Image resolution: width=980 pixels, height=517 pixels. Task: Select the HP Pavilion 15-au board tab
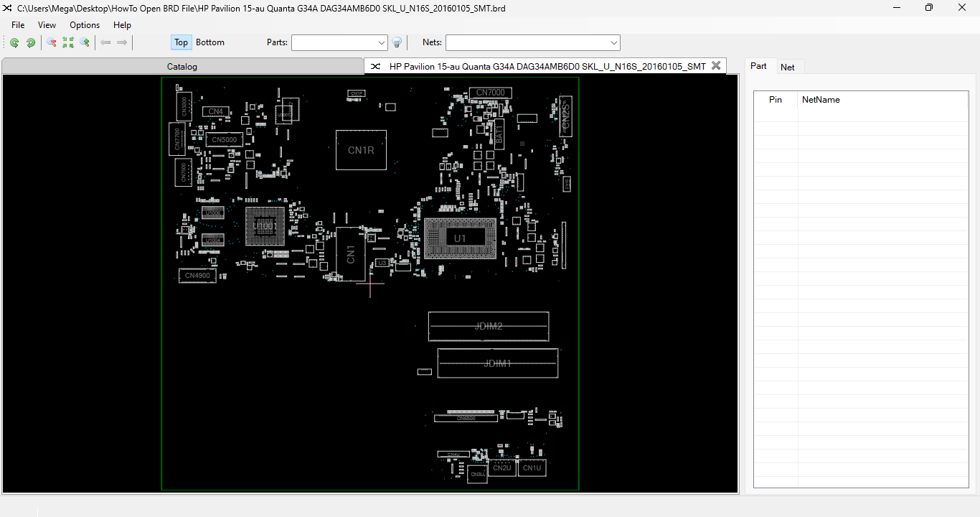click(x=547, y=66)
